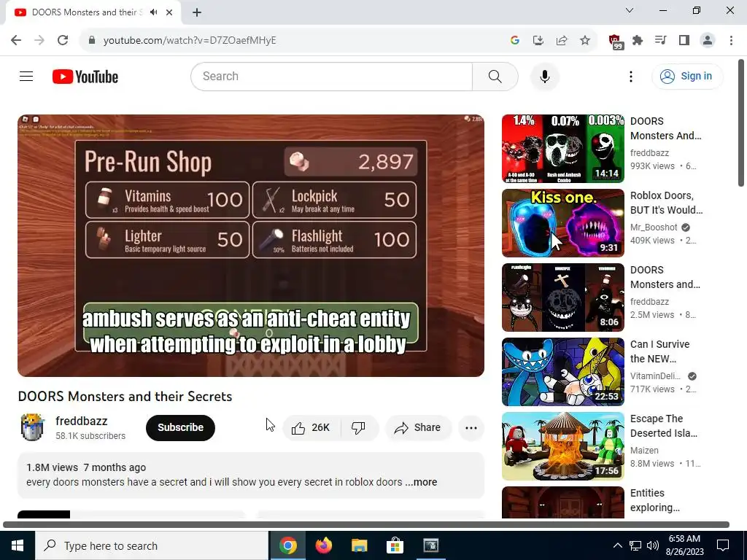Open Chrome extensions puzzle icon
This screenshot has width=747, height=560.
638,40
